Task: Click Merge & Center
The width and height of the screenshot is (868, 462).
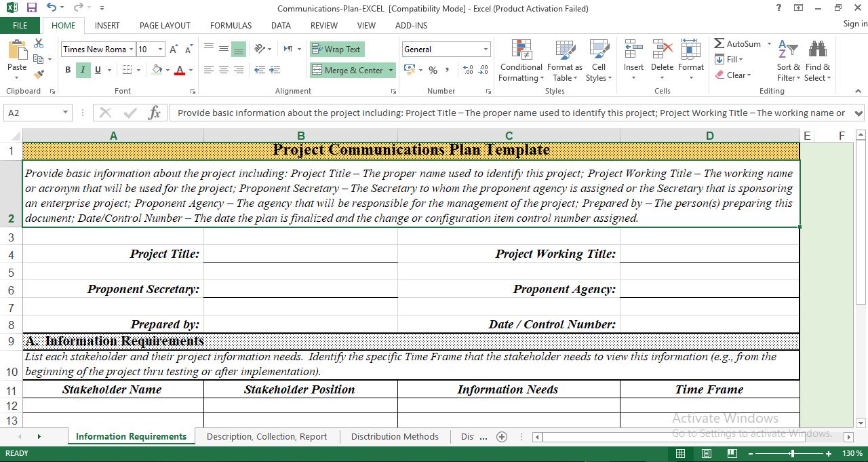Action: [x=345, y=70]
